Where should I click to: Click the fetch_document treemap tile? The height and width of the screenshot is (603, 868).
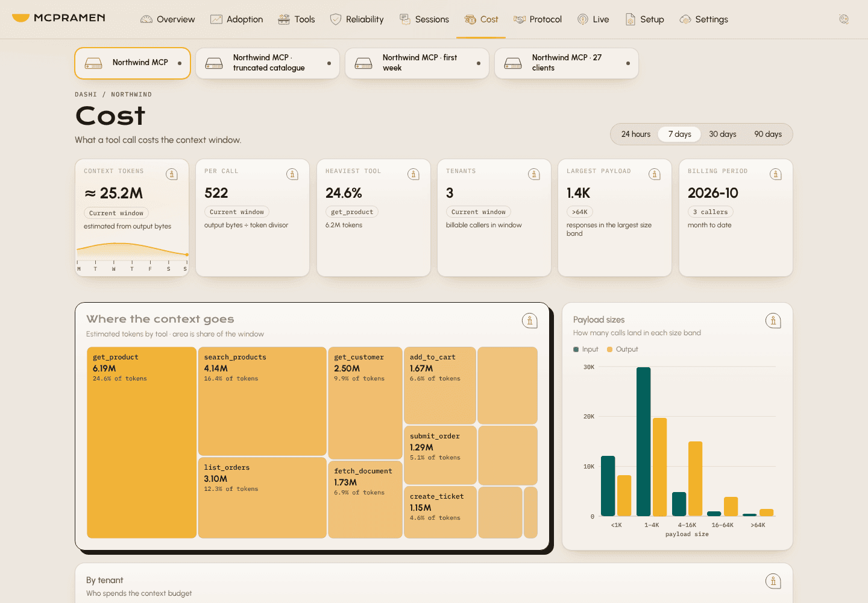[x=365, y=499]
